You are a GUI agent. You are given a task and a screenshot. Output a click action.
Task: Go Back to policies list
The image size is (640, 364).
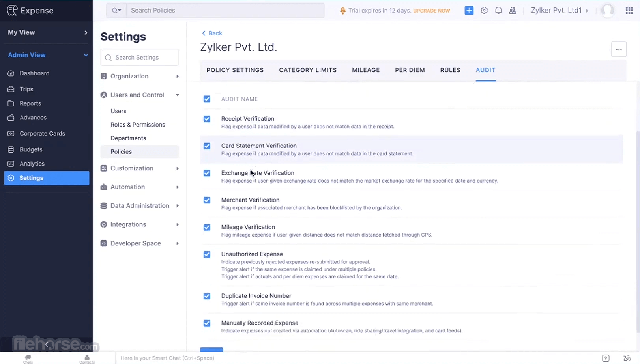212,33
